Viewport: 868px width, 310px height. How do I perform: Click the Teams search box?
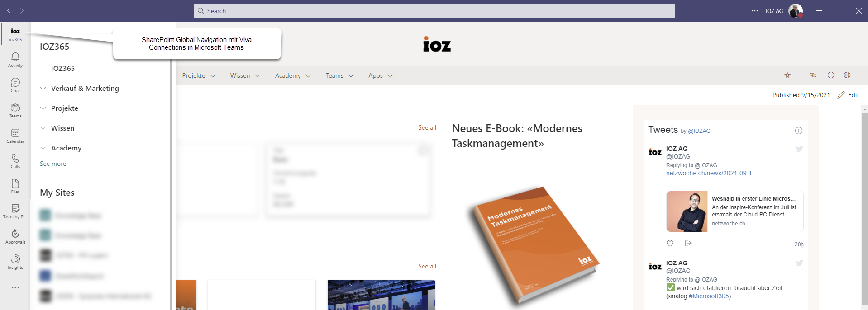pyautogui.click(x=434, y=11)
